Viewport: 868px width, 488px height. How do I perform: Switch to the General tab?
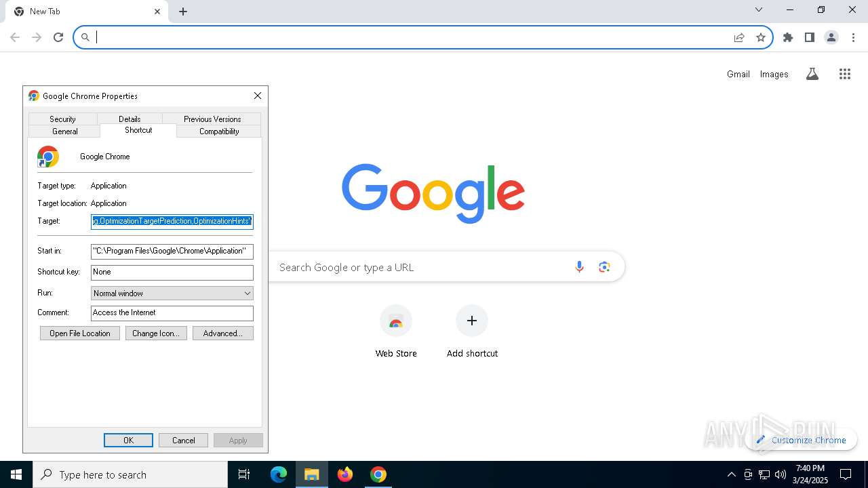pos(65,131)
